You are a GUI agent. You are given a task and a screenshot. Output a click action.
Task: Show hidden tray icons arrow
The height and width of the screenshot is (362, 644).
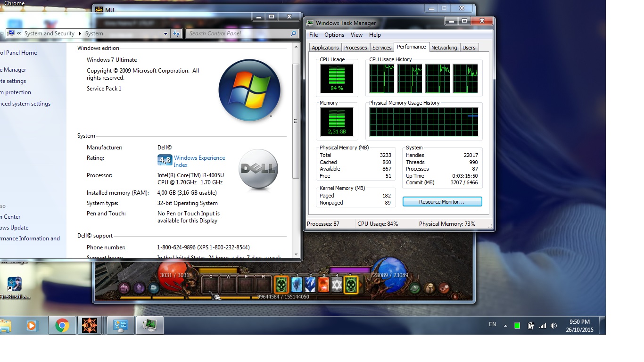tap(505, 325)
